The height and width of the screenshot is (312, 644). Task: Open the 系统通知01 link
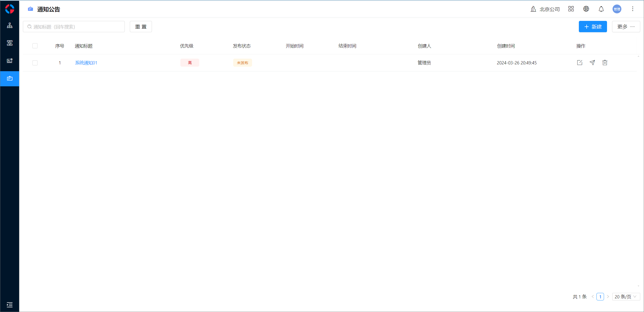pos(86,63)
